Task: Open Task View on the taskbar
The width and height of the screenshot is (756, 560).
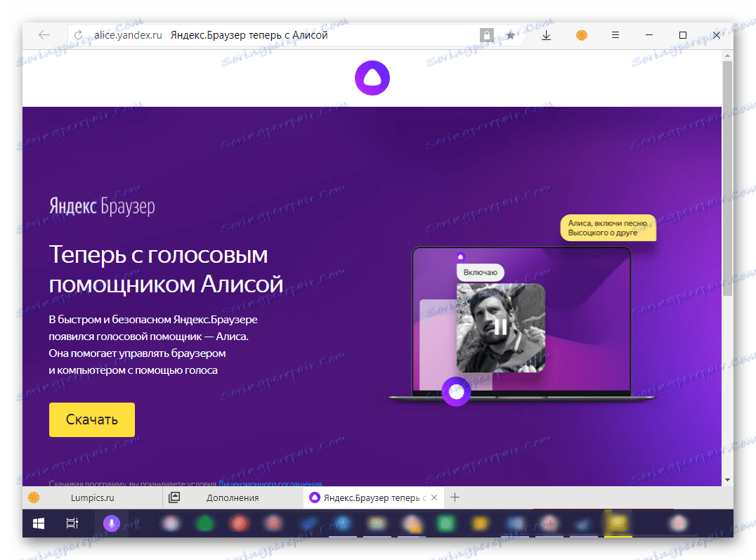Action: (72, 523)
